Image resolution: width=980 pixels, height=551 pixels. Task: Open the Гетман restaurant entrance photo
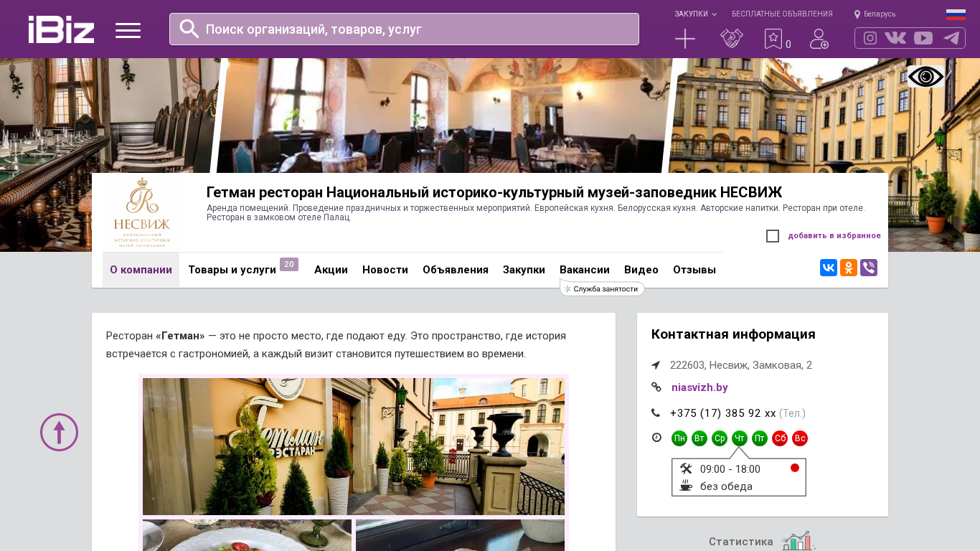pyautogui.click(x=354, y=446)
